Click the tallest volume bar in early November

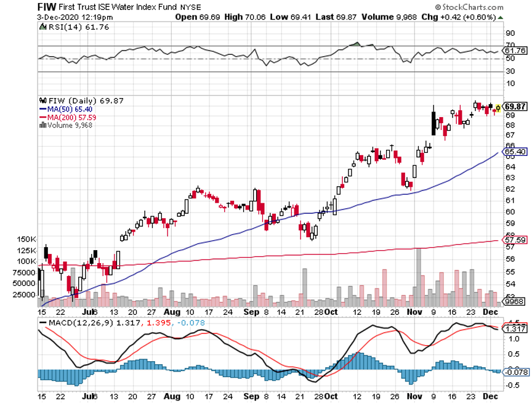(419, 278)
